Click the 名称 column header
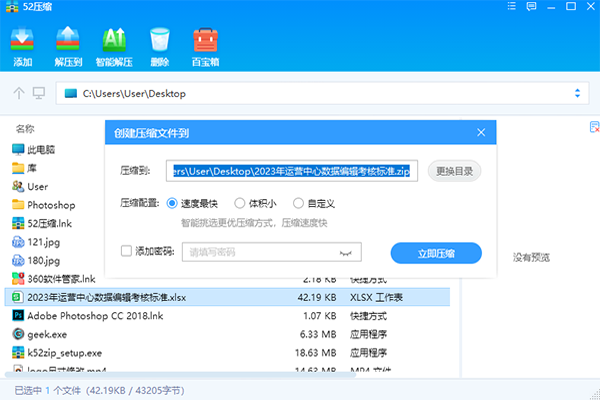600x400 pixels. click(x=26, y=129)
